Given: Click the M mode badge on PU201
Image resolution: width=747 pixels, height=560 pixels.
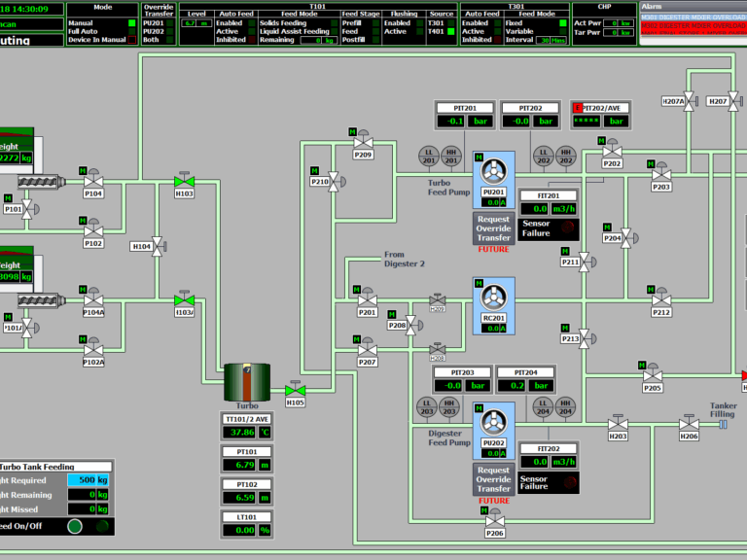Looking at the screenshot, I should (480, 157).
